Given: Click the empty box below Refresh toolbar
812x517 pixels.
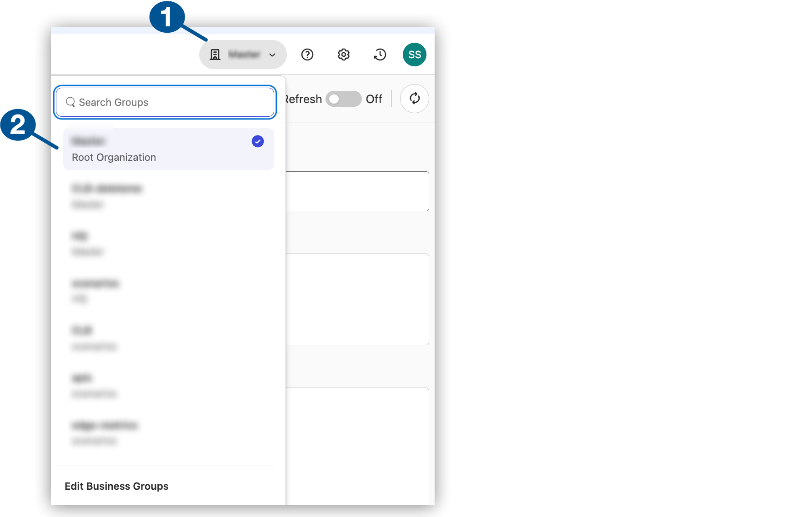Looking at the screenshot, I should click(357, 191).
